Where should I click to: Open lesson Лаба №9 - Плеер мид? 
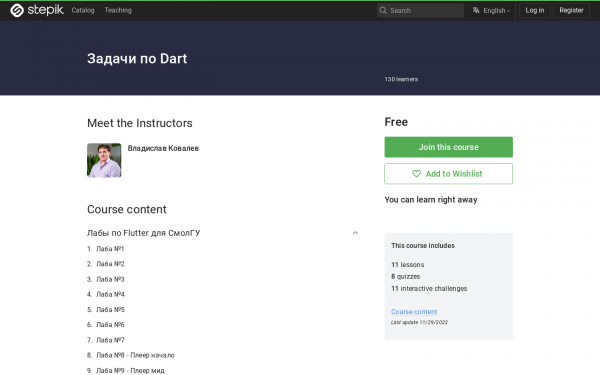[x=130, y=370]
